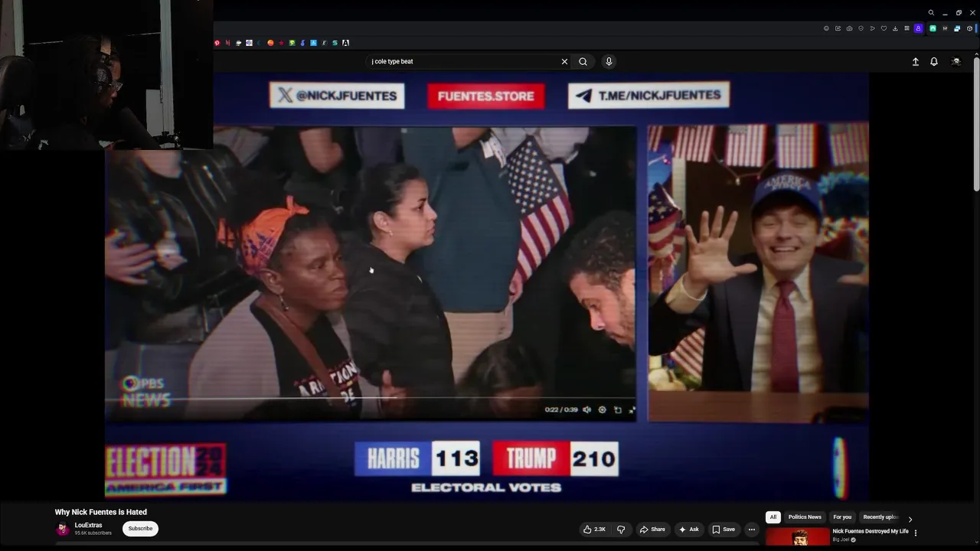Open the Netflix bookmark icon

227,43
